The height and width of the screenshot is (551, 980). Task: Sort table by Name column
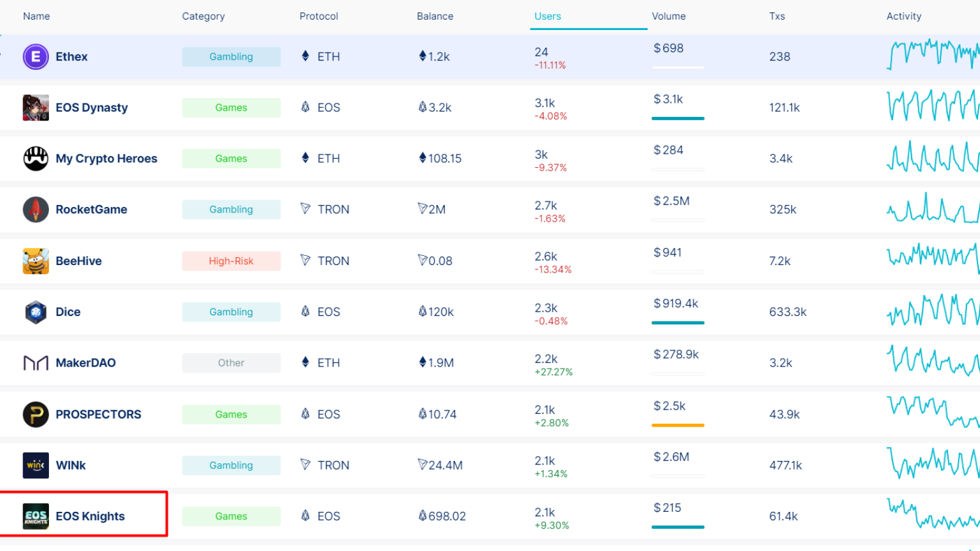click(36, 17)
